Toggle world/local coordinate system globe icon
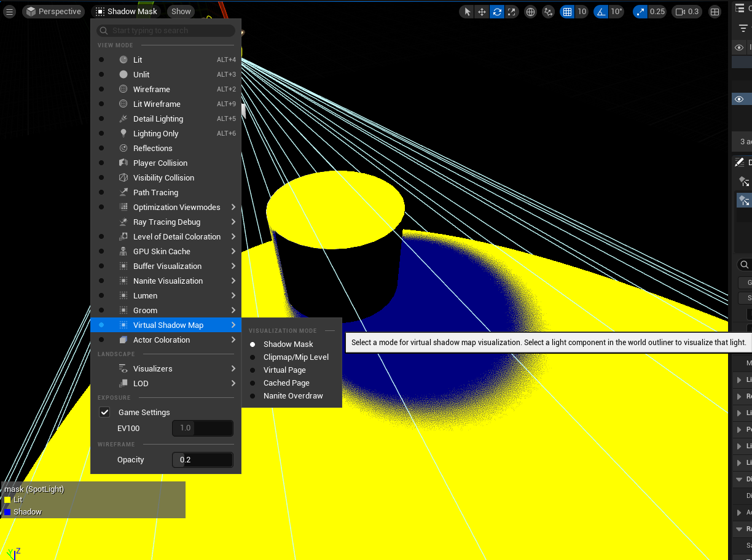This screenshot has height=560, width=752. pos(531,12)
